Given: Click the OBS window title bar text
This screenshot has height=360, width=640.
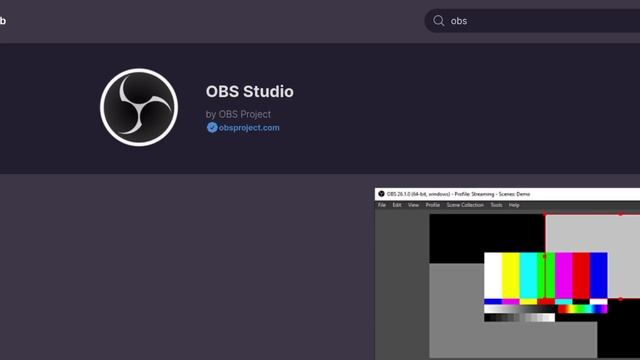Looking at the screenshot, I should [458, 194].
